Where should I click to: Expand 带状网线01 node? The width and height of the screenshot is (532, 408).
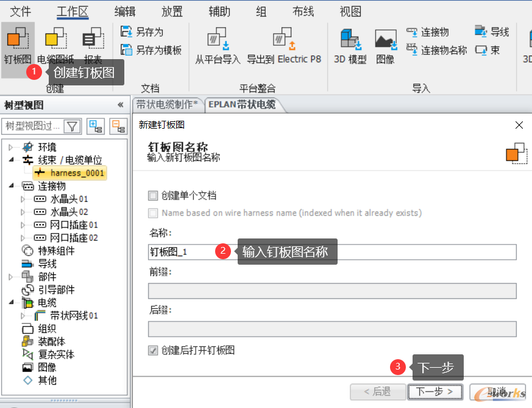pos(23,316)
